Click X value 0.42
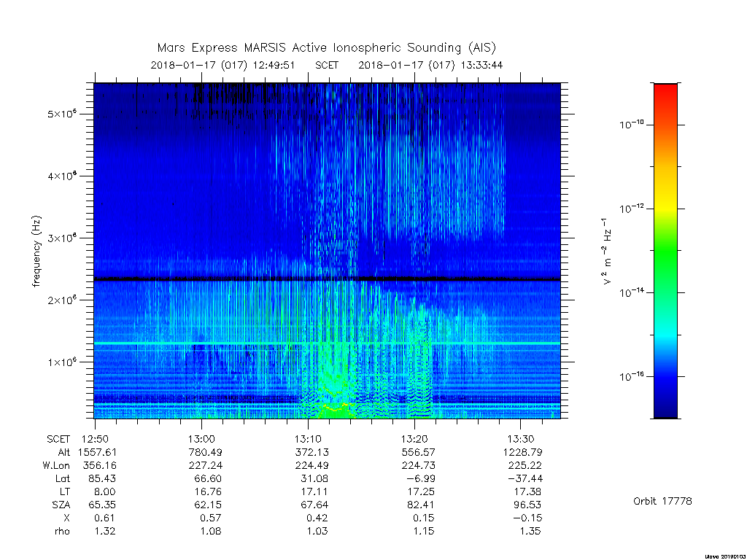This screenshot has width=747, height=560. tap(317, 518)
